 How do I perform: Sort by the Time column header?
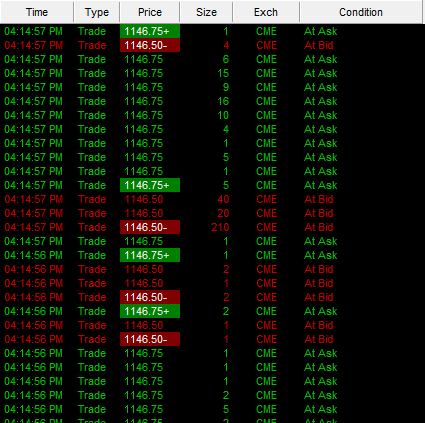[x=37, y=12]
